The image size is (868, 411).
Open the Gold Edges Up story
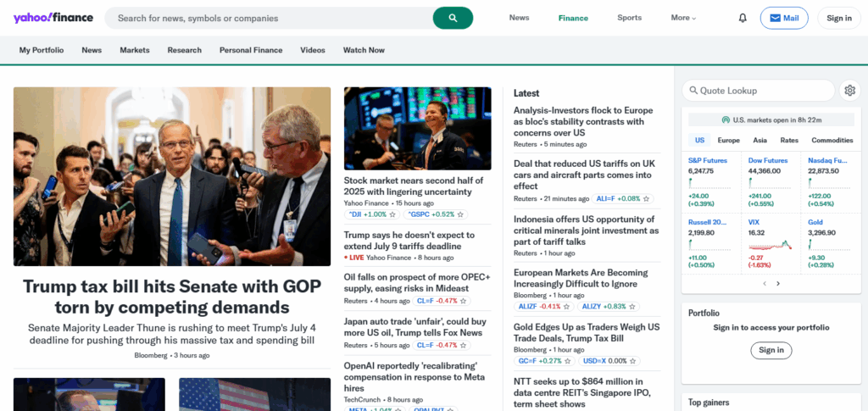pyautogui.click(x=587, y=332)
